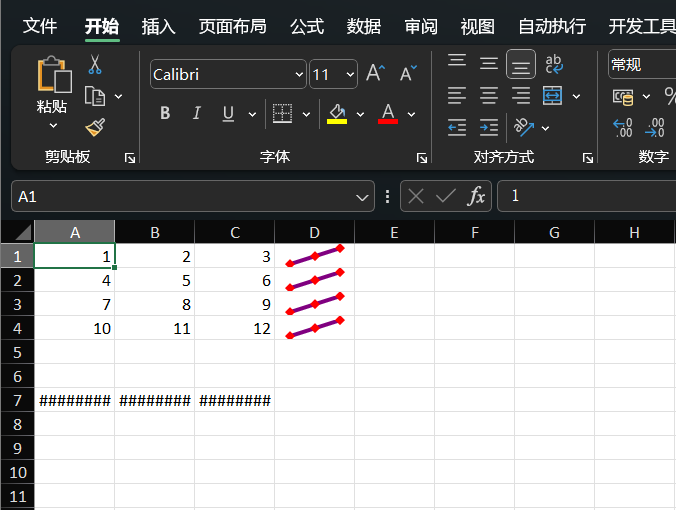Toggle Italic formatting

pyautogui.click(x=197, y=113)
